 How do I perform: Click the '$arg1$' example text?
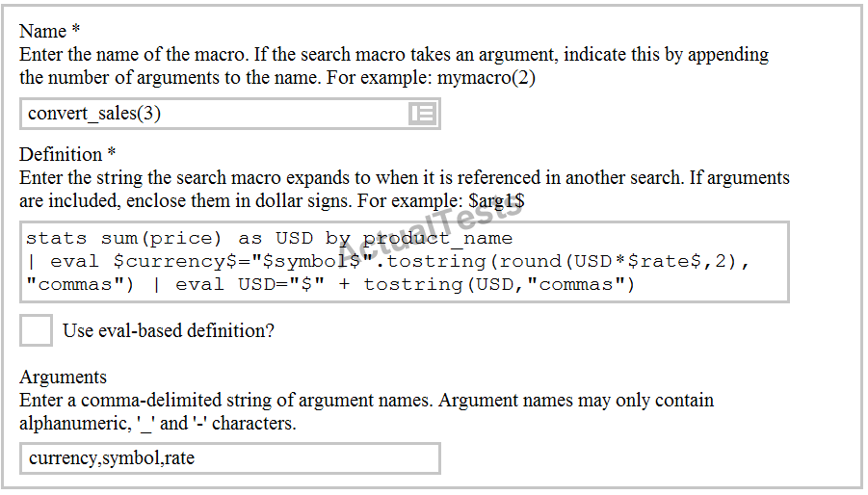coord(495,201)
